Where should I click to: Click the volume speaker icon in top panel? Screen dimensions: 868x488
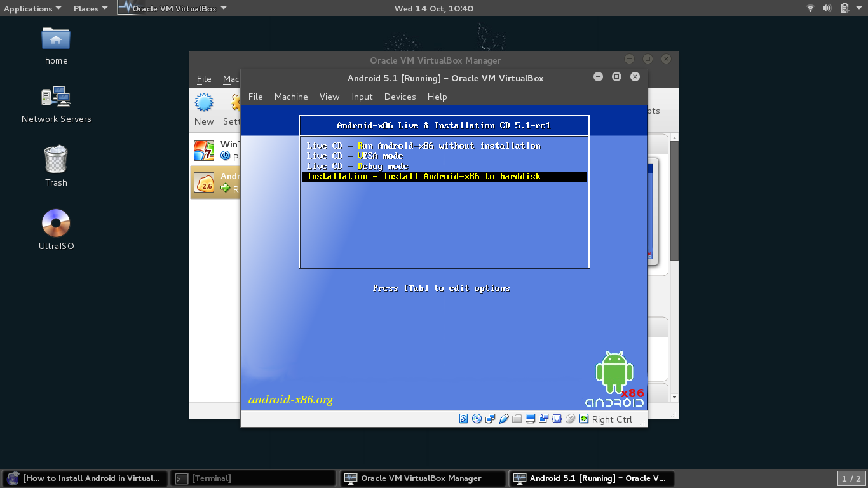pyautogui.click(x=827, y=8)
